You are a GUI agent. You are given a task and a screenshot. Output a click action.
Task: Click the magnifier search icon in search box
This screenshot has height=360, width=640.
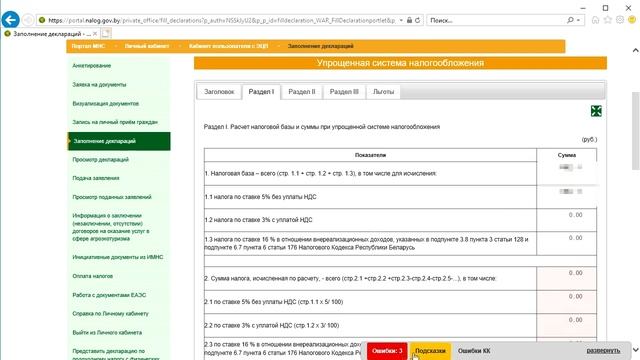[x=570, y=20]
